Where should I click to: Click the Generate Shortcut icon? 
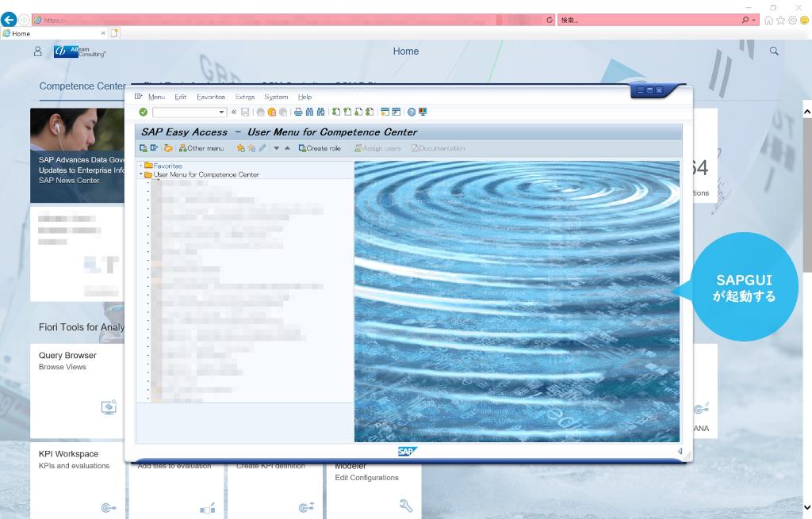point(396,112)
